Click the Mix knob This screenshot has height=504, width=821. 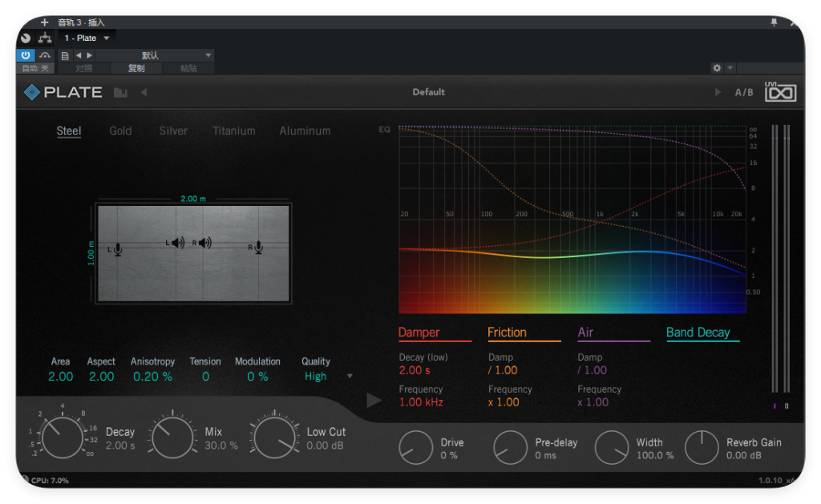(172, 438)
